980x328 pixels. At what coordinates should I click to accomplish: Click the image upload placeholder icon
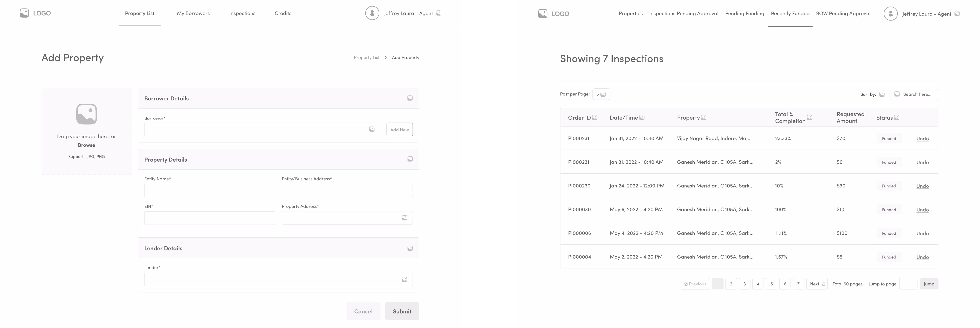pos(86,114)
